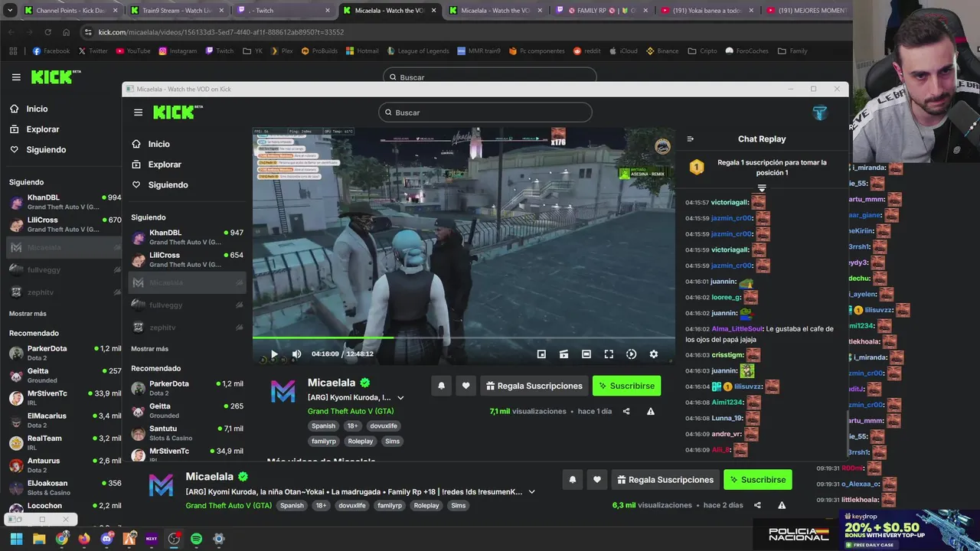Open browser apps grid icon

pyautogui.click(x=13, y=51)
